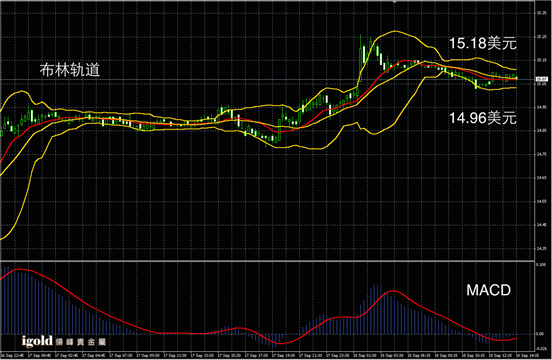Click the 0.100 MACD scale label
The height and width of the screenshot is (360, 552).
[541, 264]
